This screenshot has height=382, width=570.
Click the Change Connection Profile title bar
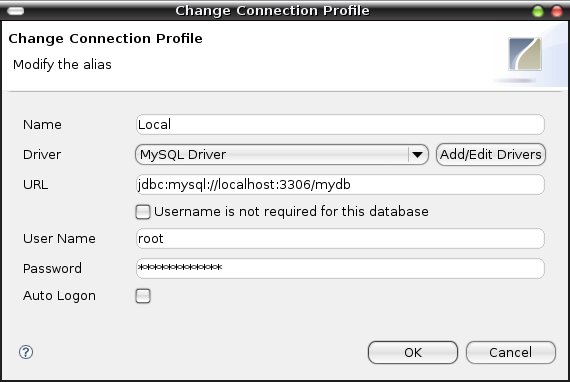272,11
